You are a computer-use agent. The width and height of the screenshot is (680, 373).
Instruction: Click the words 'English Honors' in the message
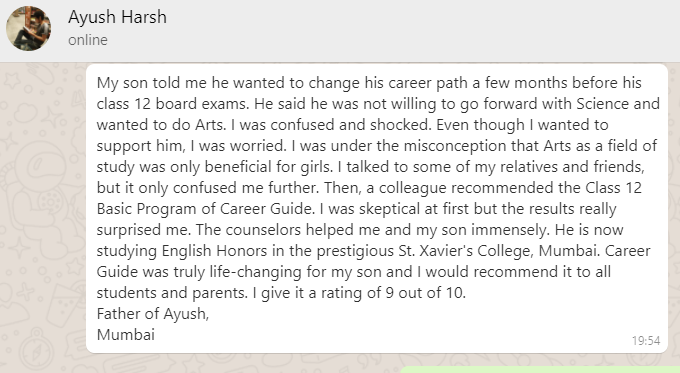(214, 251)
